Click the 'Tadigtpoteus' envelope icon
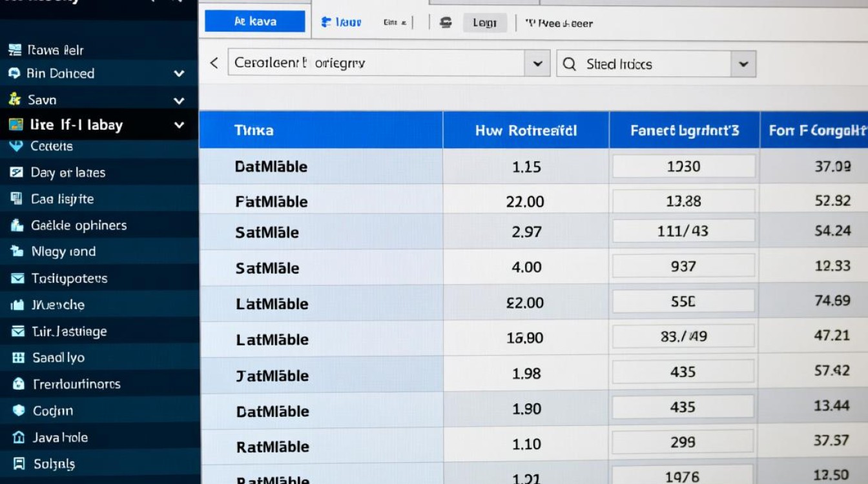 point(18,278)
